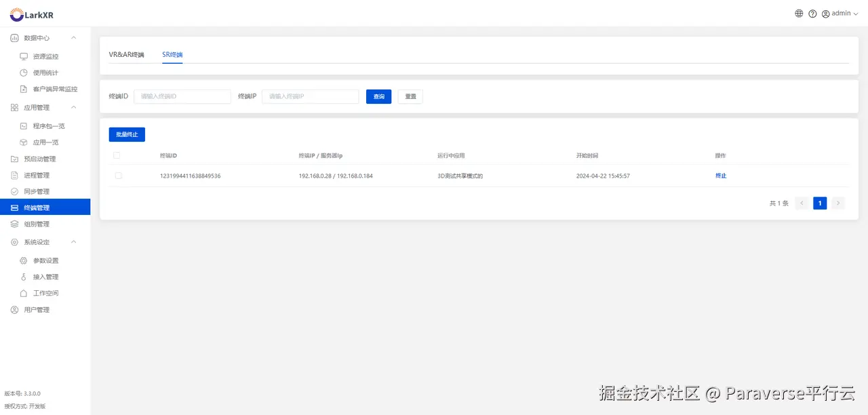Open 程序包一览 page

[49, 126]
